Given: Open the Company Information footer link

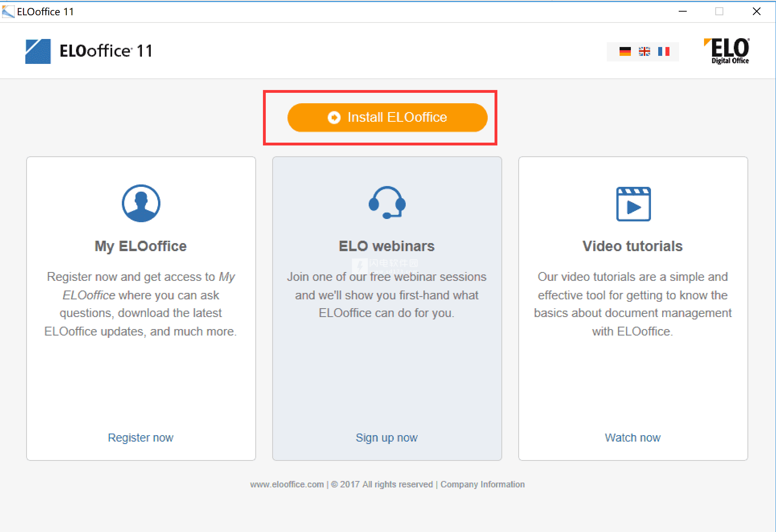Looking at the screenshot, I should click(482, 485).
